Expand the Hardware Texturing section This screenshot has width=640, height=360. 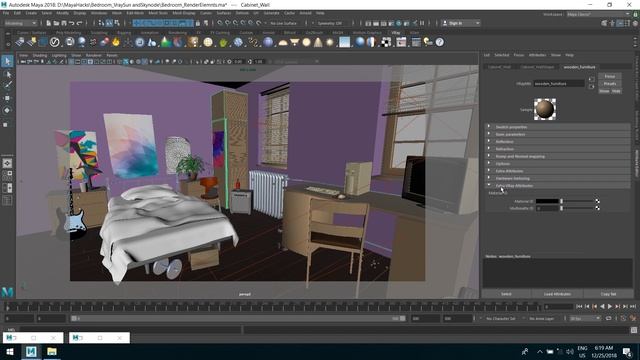[557, 178]
